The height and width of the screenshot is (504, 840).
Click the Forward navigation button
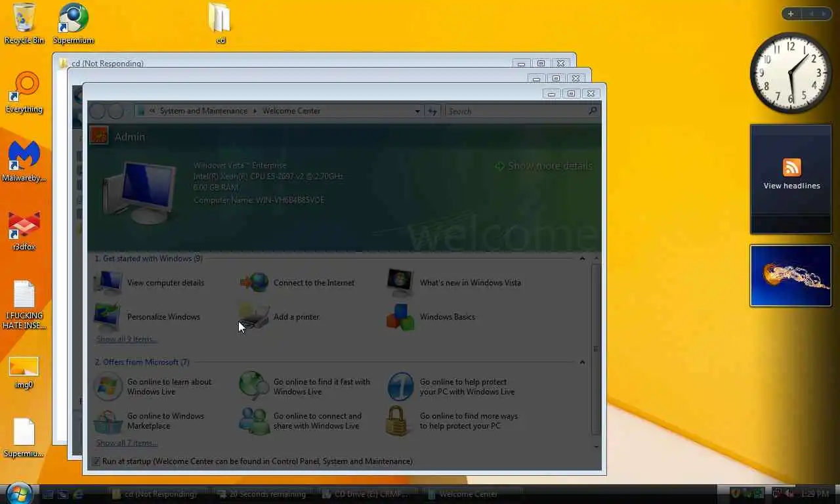[115, 111]
